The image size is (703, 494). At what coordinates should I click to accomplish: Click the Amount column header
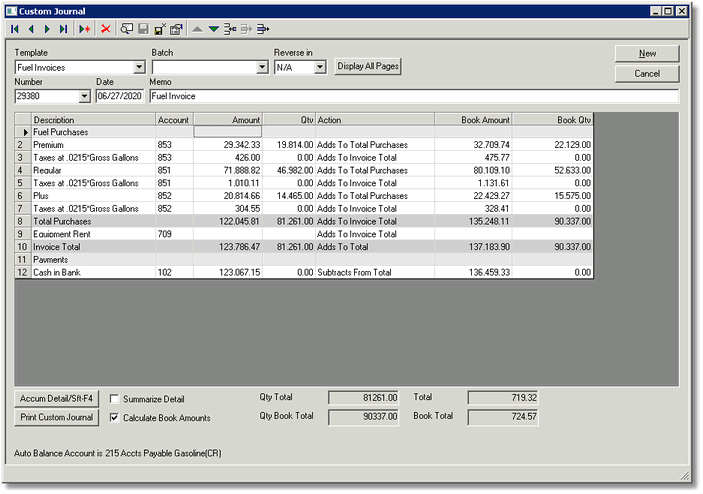point(228,120)
